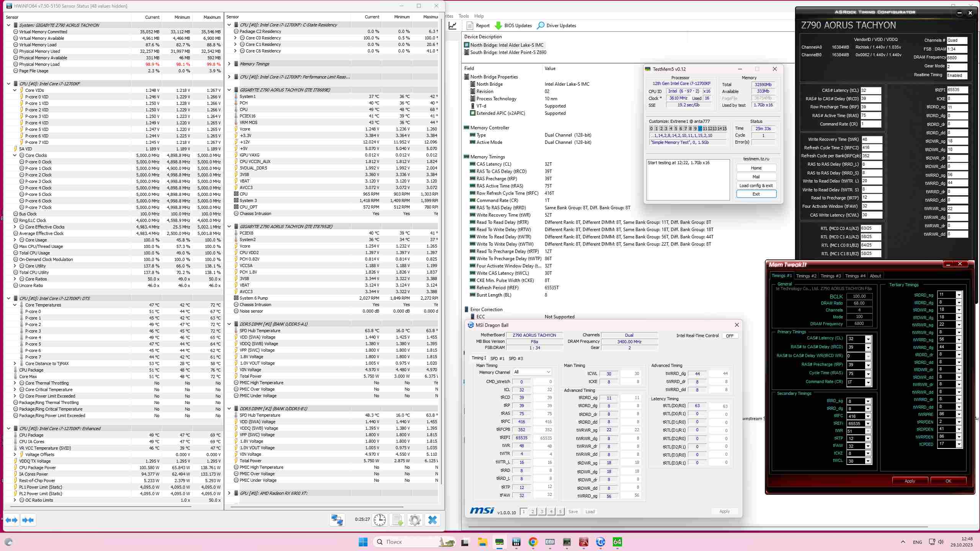980x551 pixels.
Task: Click the collapse columns arrows icon in HWiNFO
Action: 28,520
